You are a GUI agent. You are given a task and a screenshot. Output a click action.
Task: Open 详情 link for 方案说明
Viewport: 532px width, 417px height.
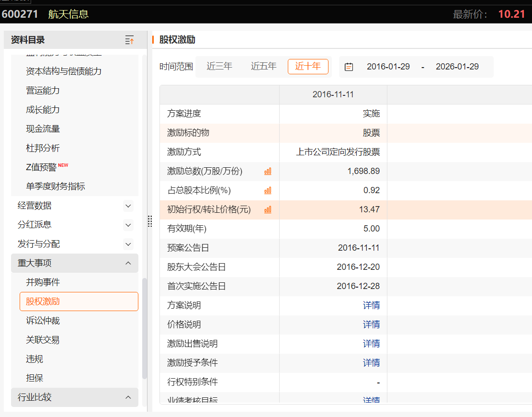[371, 305]
